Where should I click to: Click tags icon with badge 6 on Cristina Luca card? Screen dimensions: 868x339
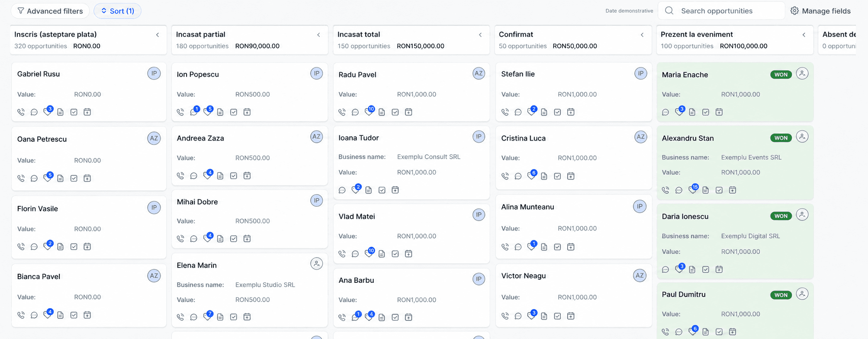click(x=532, y=176)
